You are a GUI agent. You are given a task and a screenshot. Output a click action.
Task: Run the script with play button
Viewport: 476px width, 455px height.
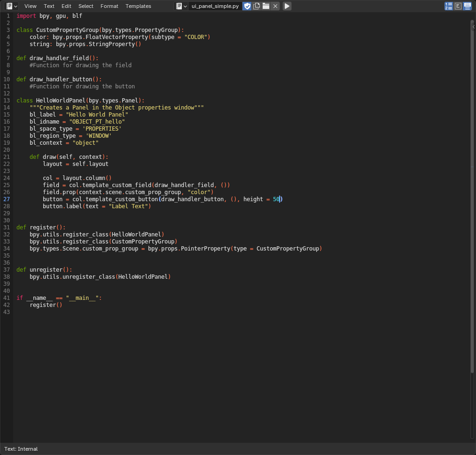(287, 6)
